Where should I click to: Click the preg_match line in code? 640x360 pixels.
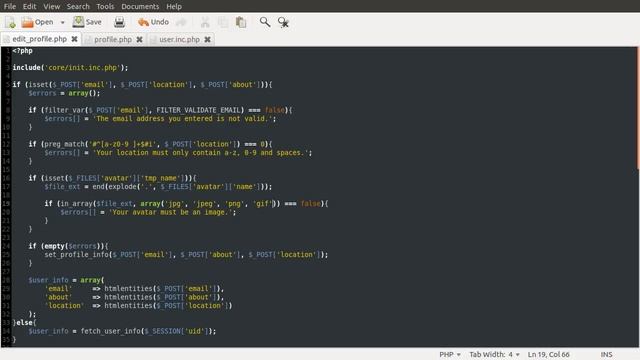pyautogui.click(x=150, y=144)
